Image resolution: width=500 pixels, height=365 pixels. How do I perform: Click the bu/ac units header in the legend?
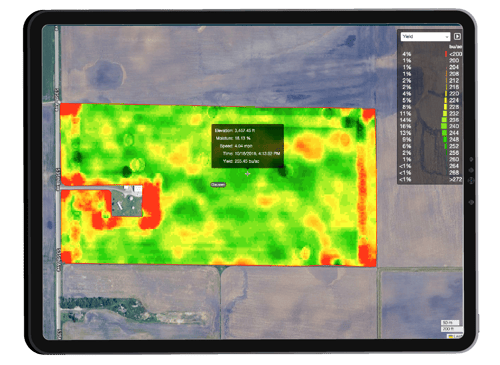pyautogui.click(x=455, y=47)
